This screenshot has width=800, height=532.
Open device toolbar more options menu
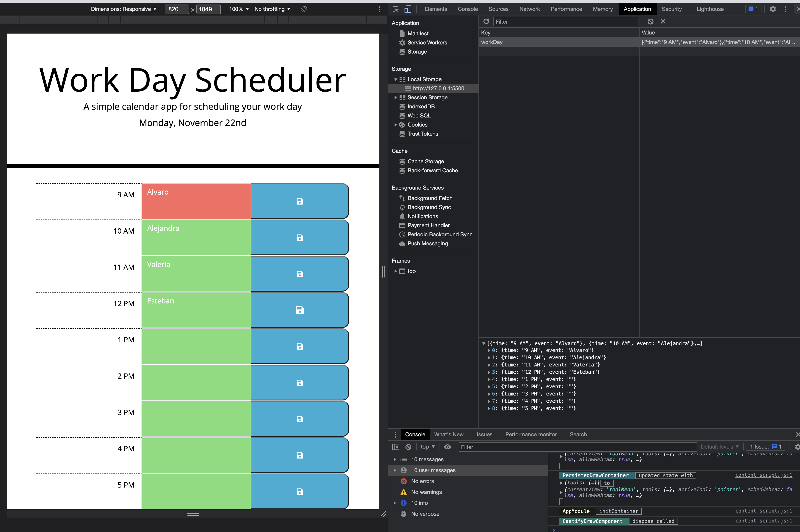379,9
